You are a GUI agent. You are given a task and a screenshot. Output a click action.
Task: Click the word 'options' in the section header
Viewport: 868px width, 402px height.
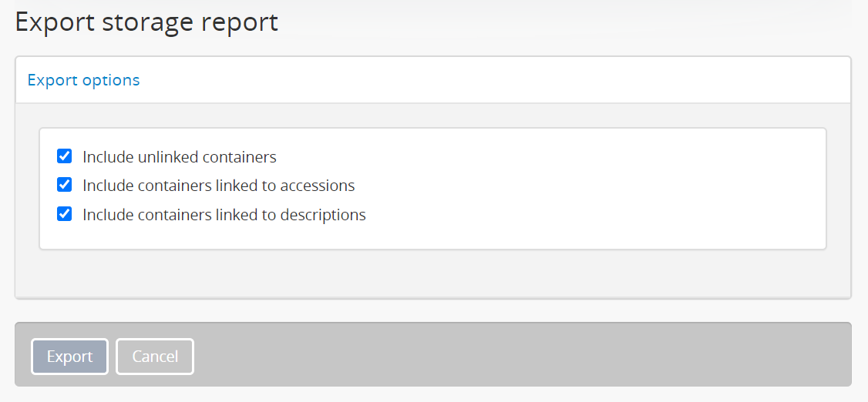(x=113, y=80)
